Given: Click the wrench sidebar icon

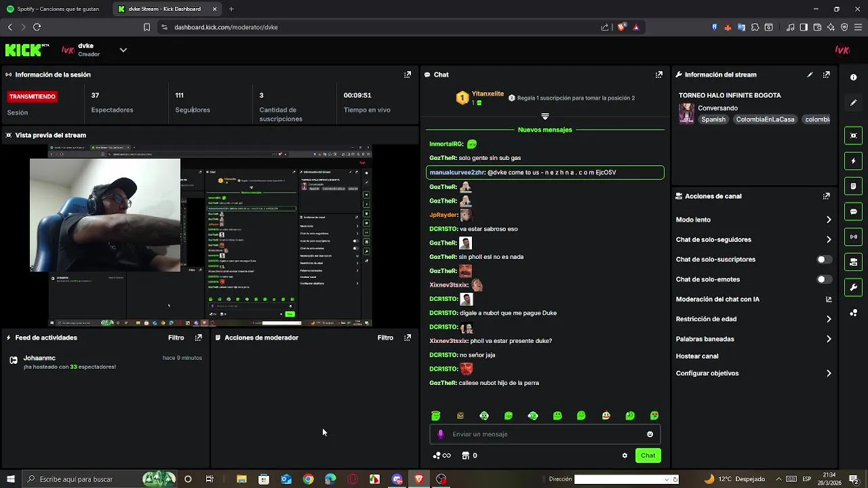Looking at the screenshot, I should [x=853, y=287].
